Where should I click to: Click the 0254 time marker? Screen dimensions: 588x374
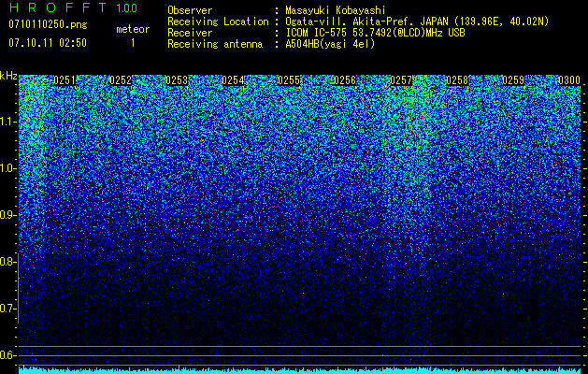point(233,80)
